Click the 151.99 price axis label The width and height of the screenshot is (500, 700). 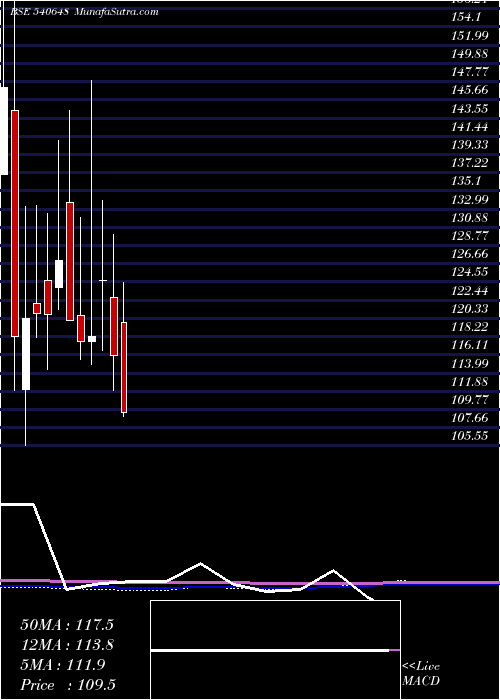[x=470, y=35]
